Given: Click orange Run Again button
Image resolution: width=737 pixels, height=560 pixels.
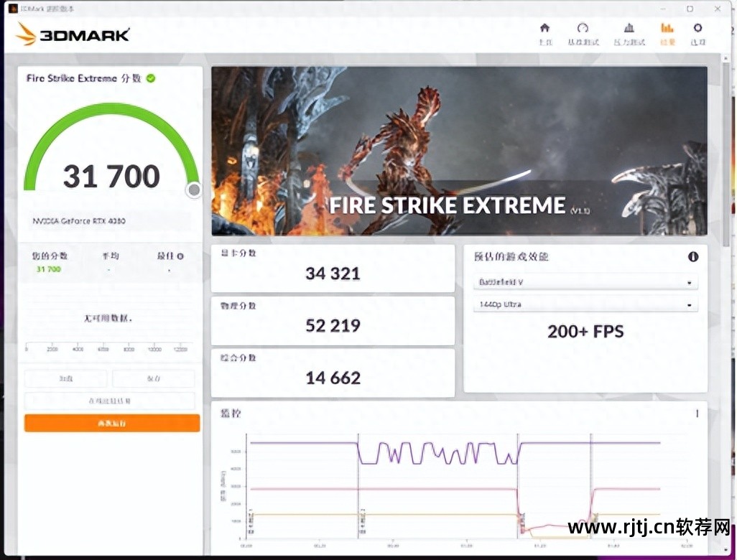Looking at the screenshot, I should (112, 424).
